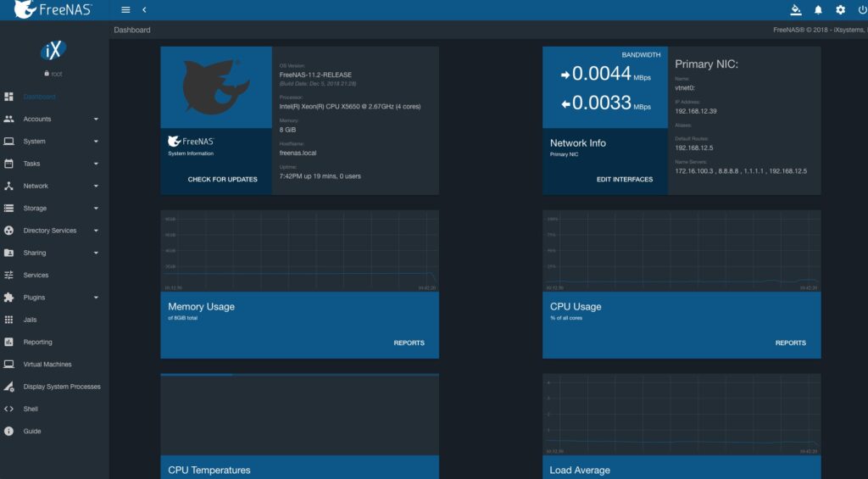Viewport: 868px width, 479px height.
Task: Click the System laptop icon
Action: click(x=8, y=142)
